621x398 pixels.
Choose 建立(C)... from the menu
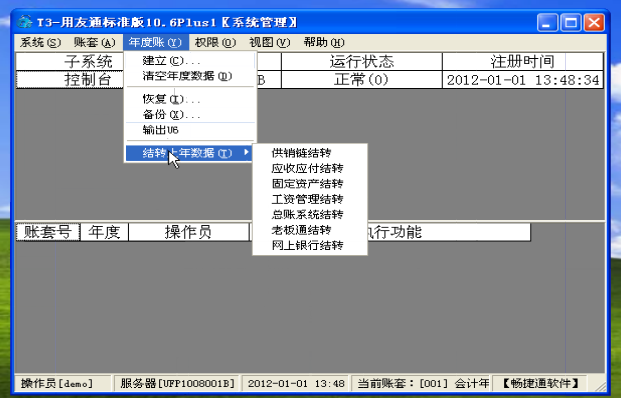(x=190, y=61)
